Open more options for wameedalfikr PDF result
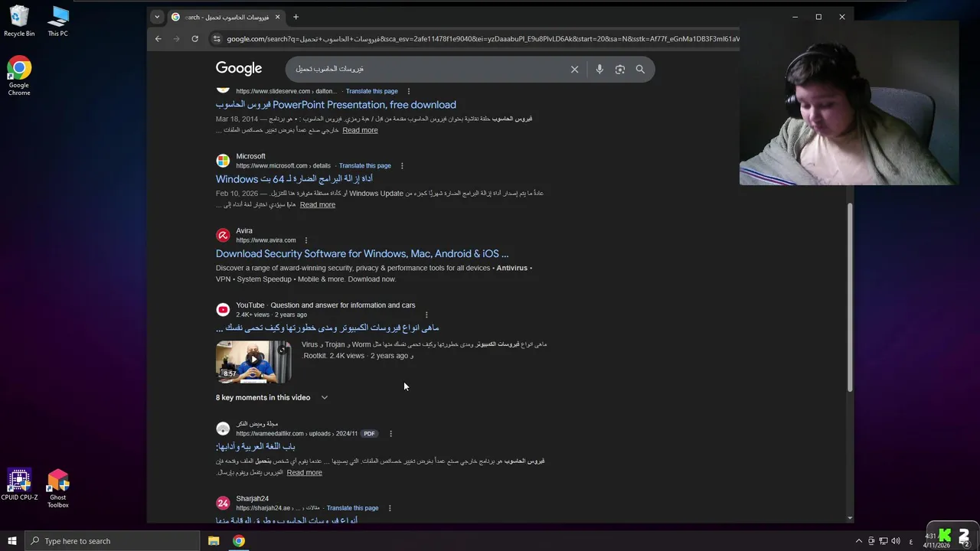The width and height of the screenshot is (980, 551). pos(390,434)
